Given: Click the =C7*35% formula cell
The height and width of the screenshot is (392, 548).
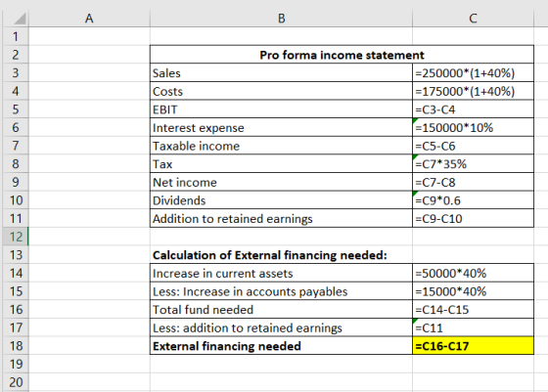Looking at the screenshot, I should (x=473, y=163).
